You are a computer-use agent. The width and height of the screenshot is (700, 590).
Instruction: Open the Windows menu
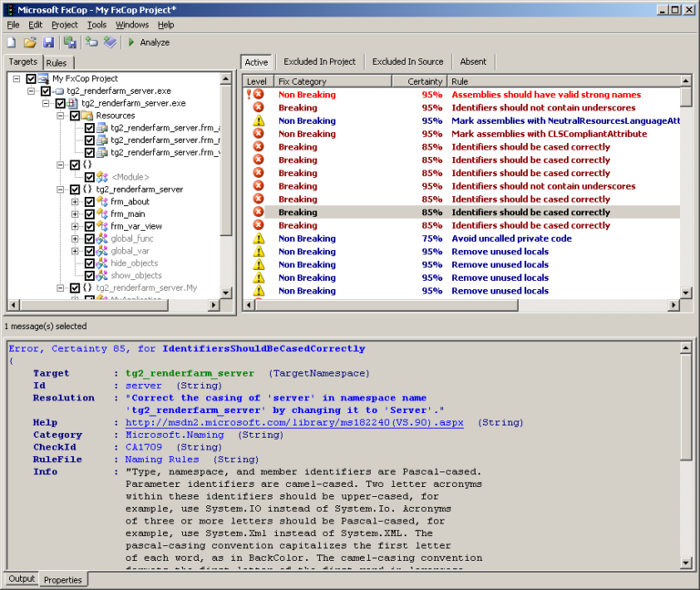[132, 25]
